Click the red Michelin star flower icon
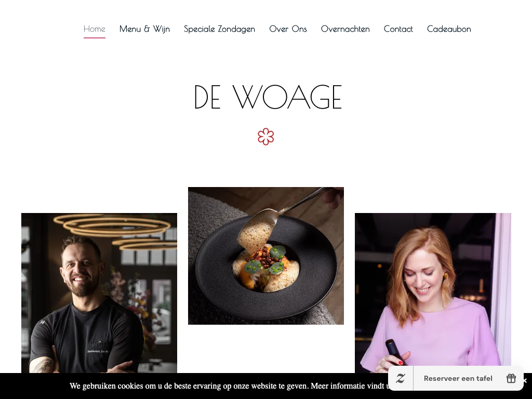 265,137
